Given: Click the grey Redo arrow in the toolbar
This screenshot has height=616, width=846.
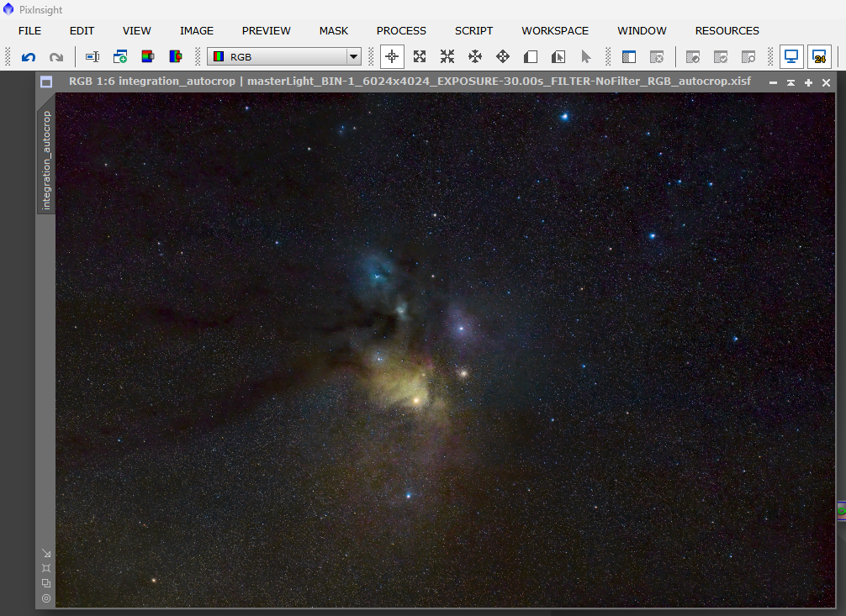Looking at the screenshot, I should pyautogui.click(x=56, y=56).
